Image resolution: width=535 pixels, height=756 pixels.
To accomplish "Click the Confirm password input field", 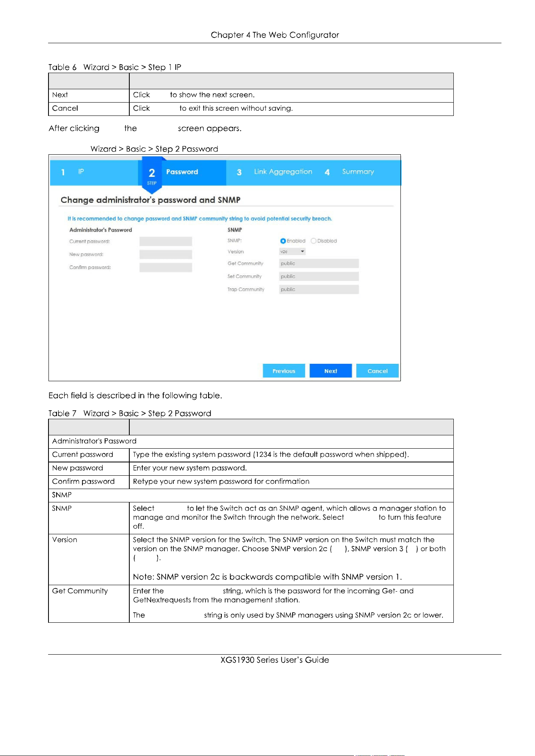I will pos(166,267).
